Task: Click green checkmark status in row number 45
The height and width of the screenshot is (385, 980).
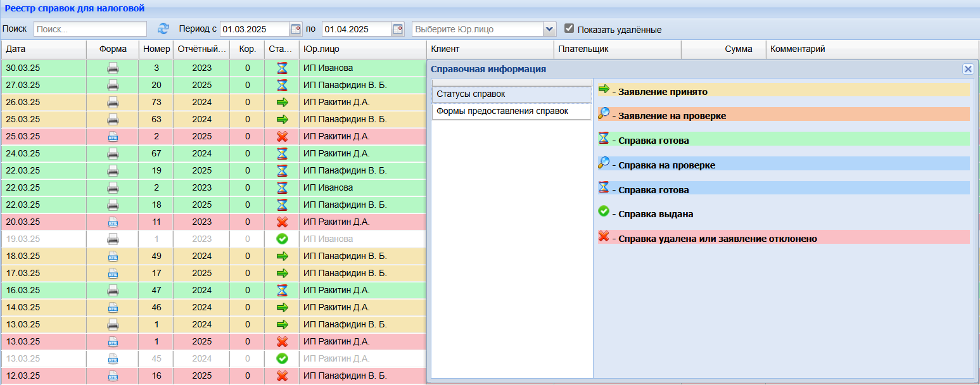Action: tap(282, 358)
